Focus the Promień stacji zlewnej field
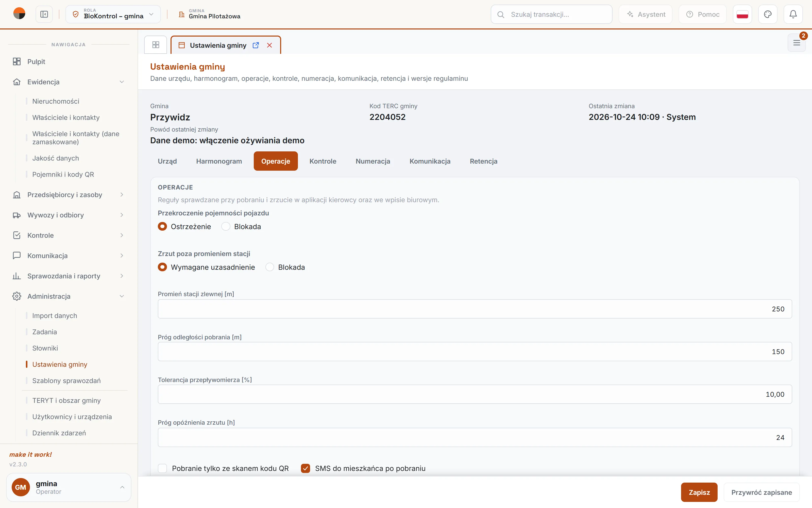Screen dimensions: 812x508 coord(475,309)
